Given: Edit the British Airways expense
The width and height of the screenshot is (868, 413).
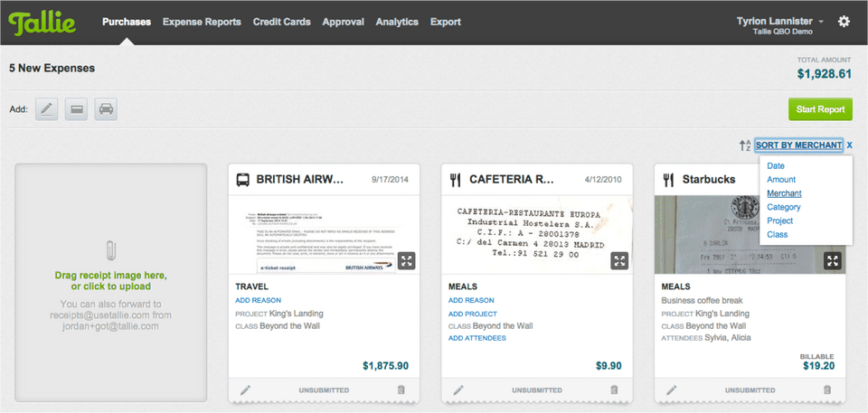Looking at the screenshot, I should [245, 390].
